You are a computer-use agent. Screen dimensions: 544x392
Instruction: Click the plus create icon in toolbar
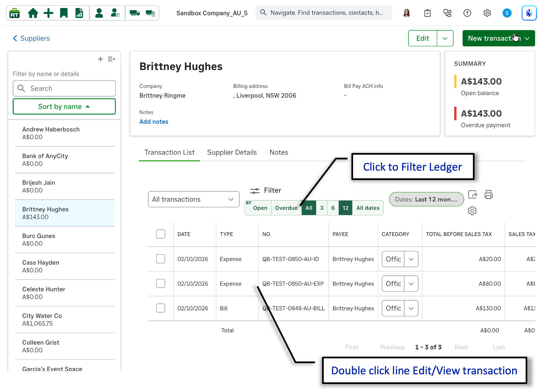coord(48,13)
